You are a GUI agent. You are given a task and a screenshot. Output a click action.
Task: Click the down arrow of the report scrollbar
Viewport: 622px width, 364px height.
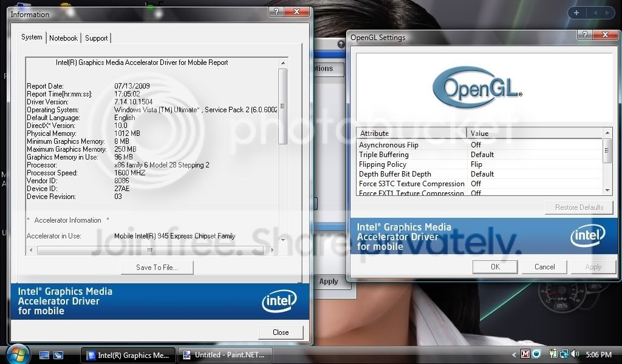tap(283, 240)
